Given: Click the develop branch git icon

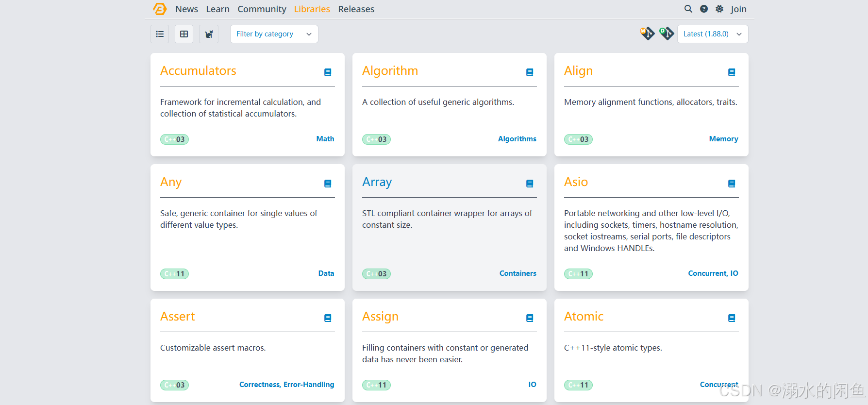Looking at the screenshot, I should (x=667, y=34).
